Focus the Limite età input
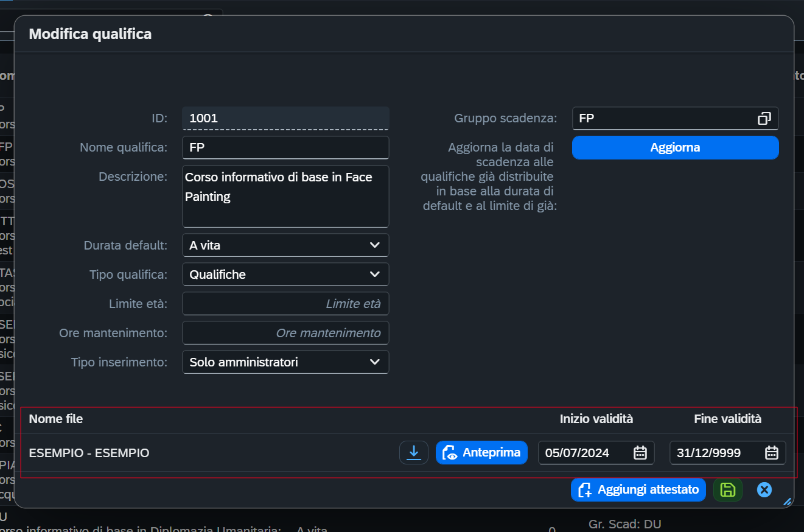 pos(285,304)
